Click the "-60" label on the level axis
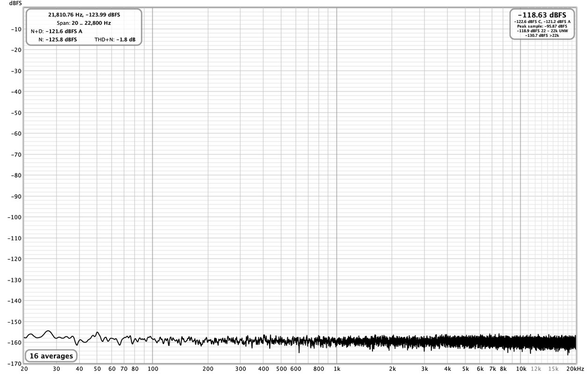This screenshot has height=374, width=588. [x=16, y=133]
